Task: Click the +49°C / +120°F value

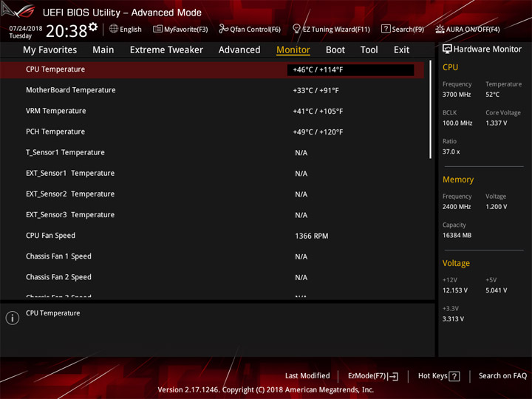Action: (x=318, y=132)
